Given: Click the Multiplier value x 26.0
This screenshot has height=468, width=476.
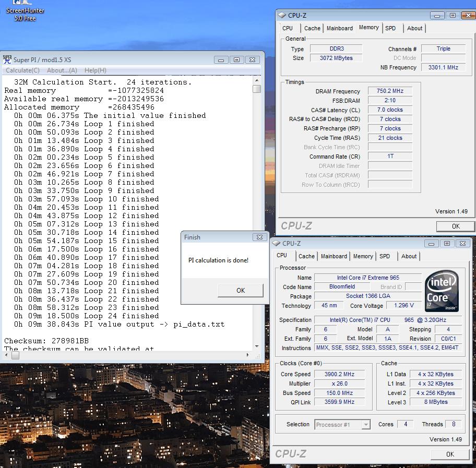Looking at the screenshot, I should (339, 383).
